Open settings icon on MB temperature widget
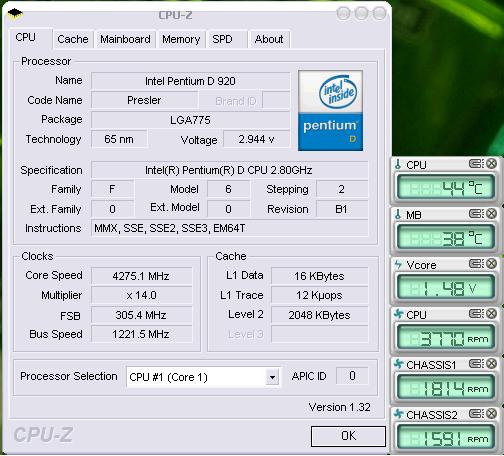Screen dimensions: 504x456 click(477, 214)
